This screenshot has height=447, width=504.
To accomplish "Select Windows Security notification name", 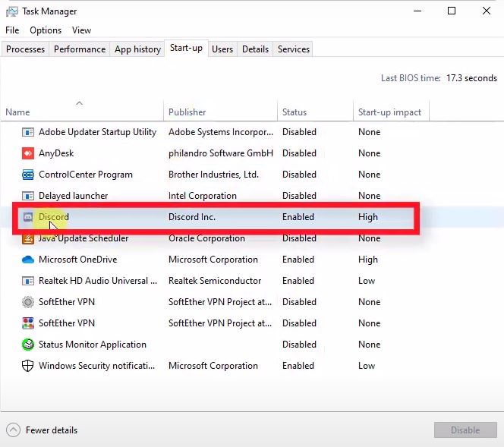I will (x=96, y=366).
